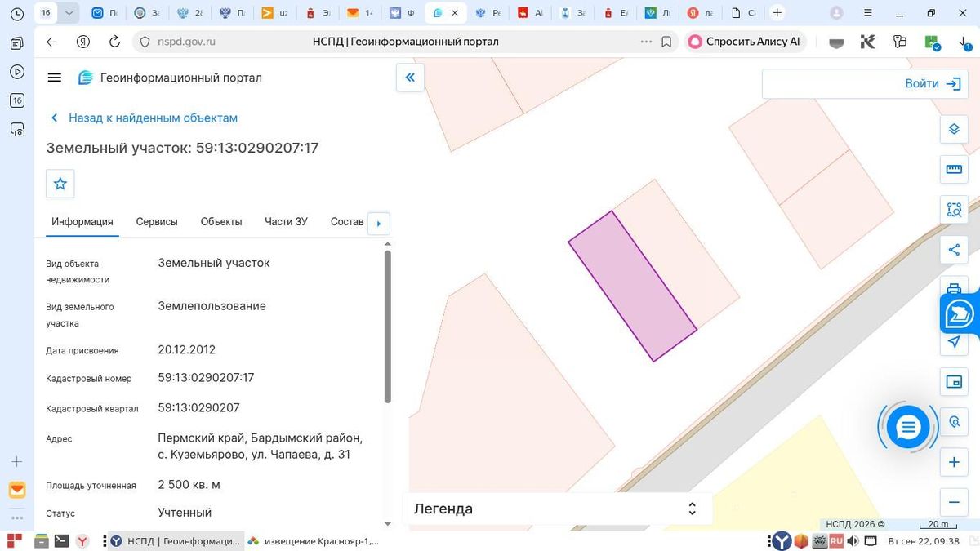980x551 pixels.
Task: Open browser history clock in sidebar
Action: (17, 14)
